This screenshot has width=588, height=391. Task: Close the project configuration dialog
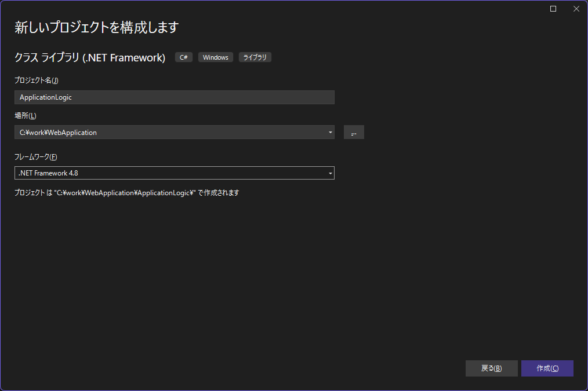(x=576, y=9)
